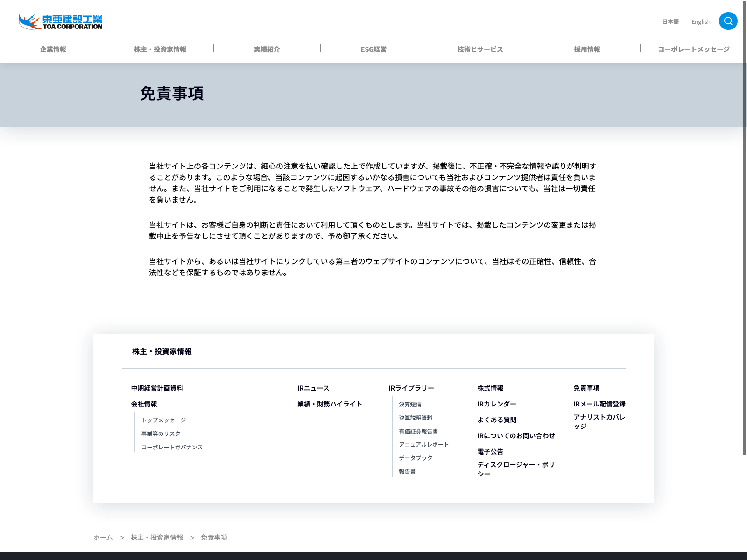Open 中期経営計画資料 footer link
Viewport: 747px width, 560px height.
pyautogui.click(x=157, y=388)
